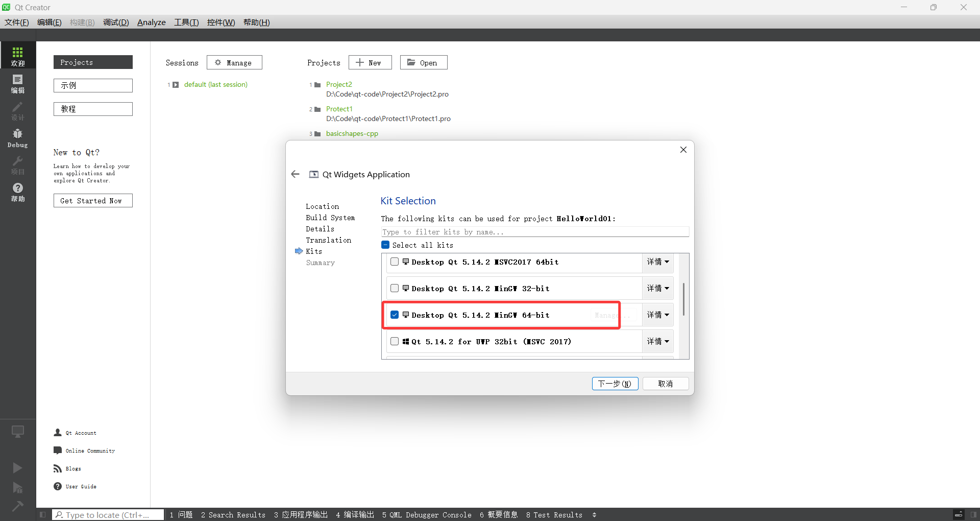Viewport: 980px width, 521px height.
Task: Close the Qt Widgets Application dialog
Action: click(683, 150)
